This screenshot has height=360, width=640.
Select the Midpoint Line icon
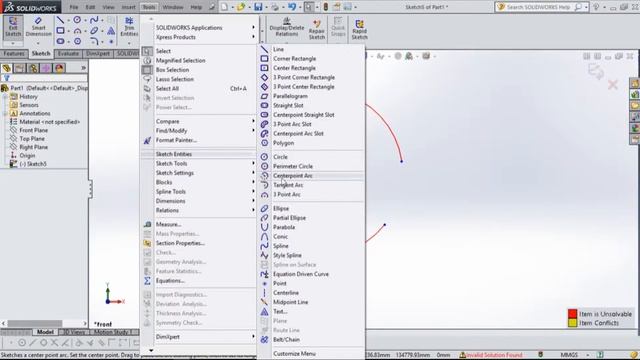point(264,302)
